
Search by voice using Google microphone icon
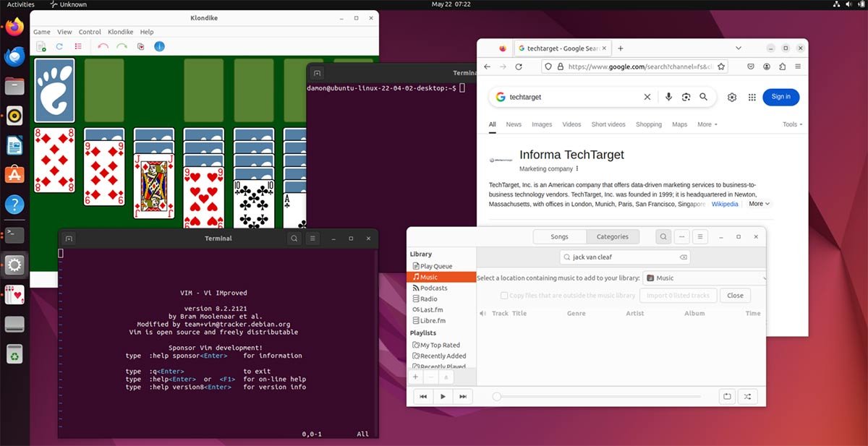[x=668, y=97]
